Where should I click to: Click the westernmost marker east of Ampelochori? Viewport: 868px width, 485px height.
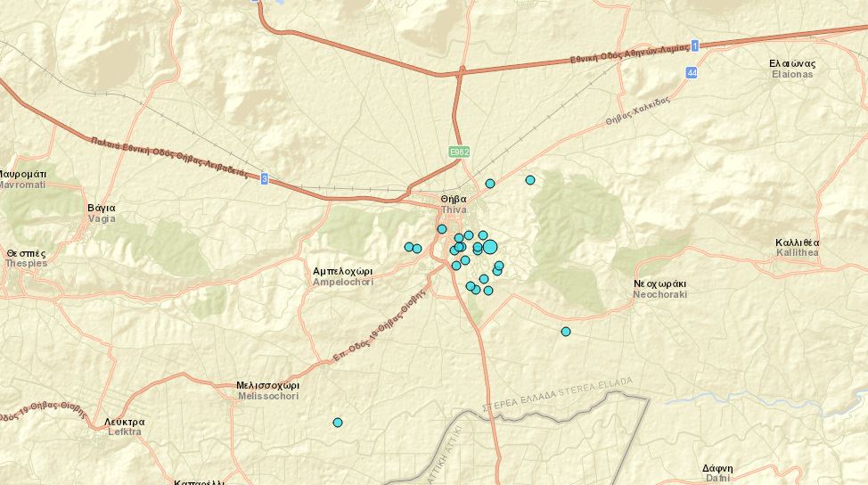[409, 247]
